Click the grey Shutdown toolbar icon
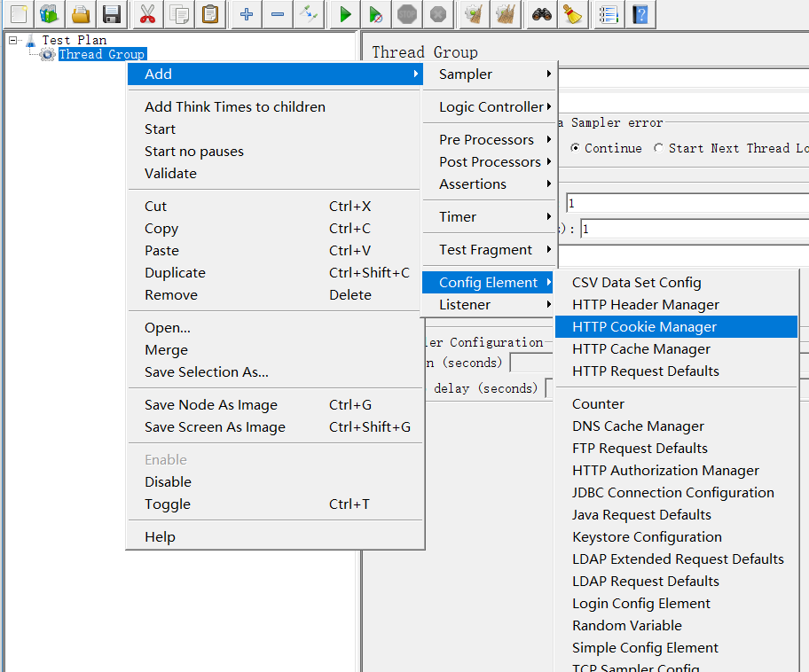 coord(438,14)
